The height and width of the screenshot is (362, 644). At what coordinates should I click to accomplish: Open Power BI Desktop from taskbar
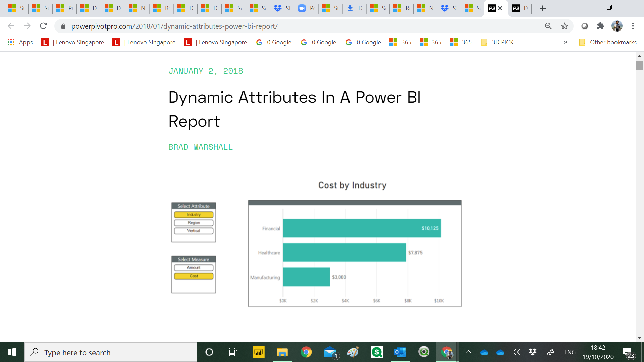click(x=258, y=352)
